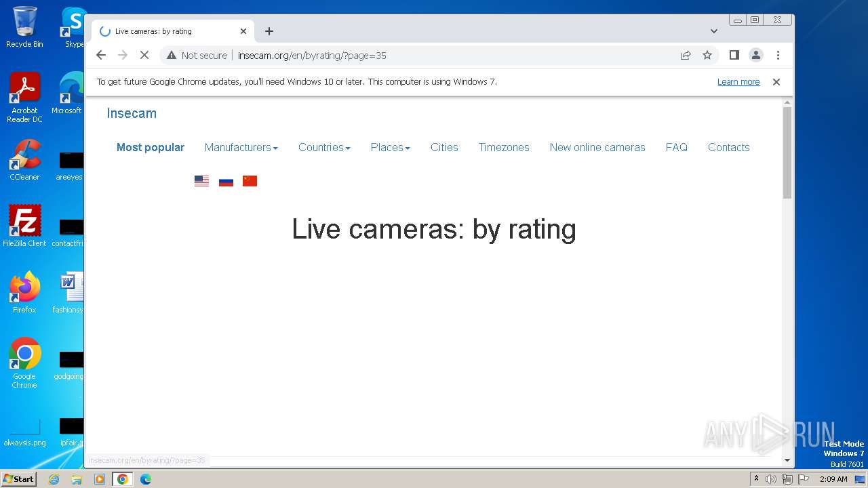Open the alwaysis.png desktop file

pos(24,432)
